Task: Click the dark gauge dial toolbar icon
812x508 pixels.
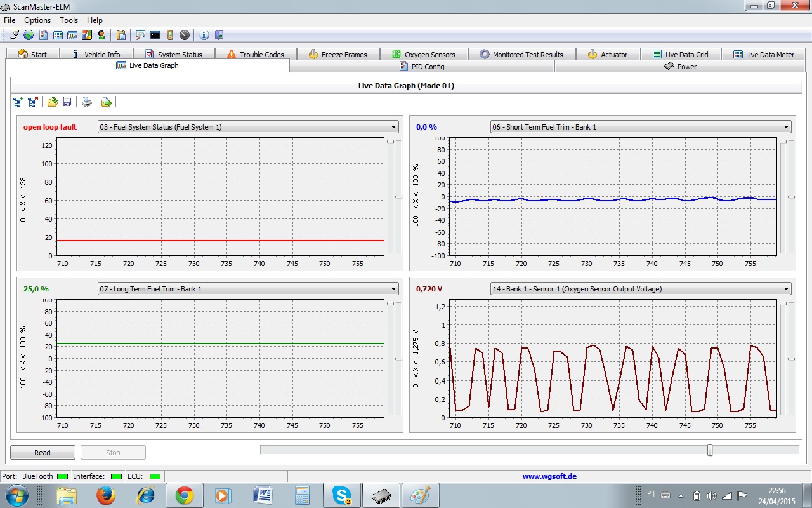Action: coord(185,35)
